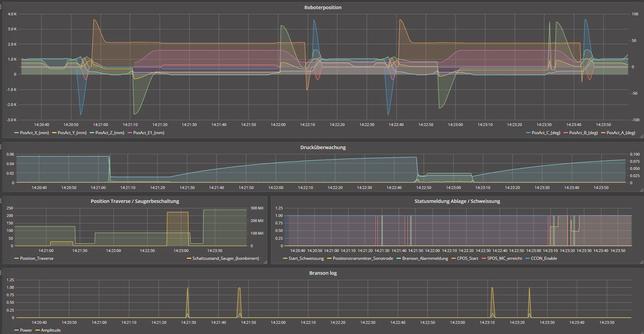The height and width of the screenshot is (334, 644).
Task: Click resize handle of Drucküberwachung panel
Action: pyautogui.click(x=641, y=191)
